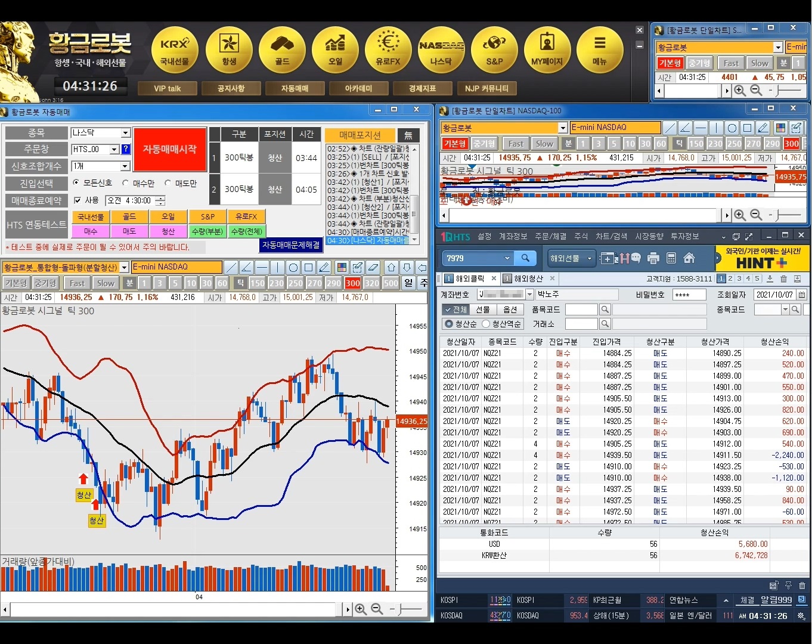The height and width of the screenshot is (644, 812).
Task: Open the S&P market icon
Action: [494, 50]
